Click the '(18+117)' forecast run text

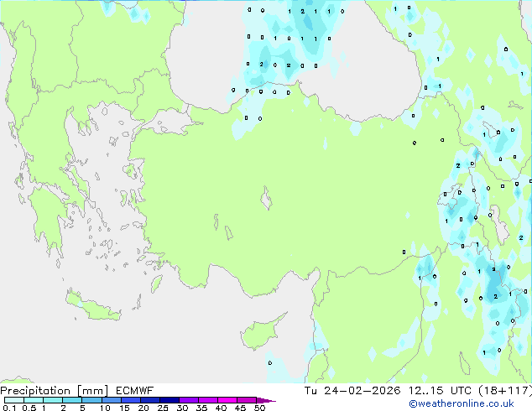pos(505,391)
